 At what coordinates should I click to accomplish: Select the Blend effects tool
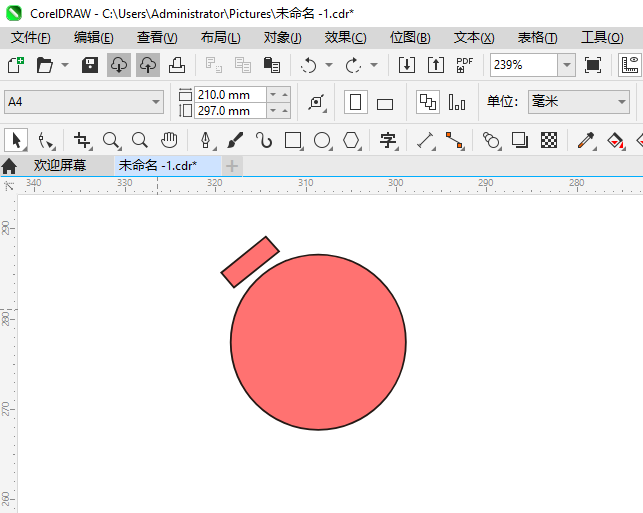pos(491,140)
